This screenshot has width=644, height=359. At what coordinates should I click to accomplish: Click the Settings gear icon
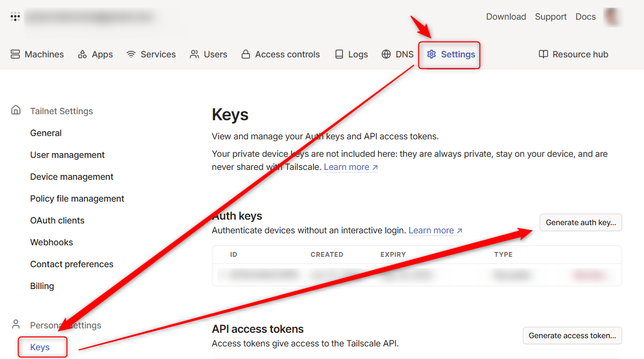click(x=432, y=54)
